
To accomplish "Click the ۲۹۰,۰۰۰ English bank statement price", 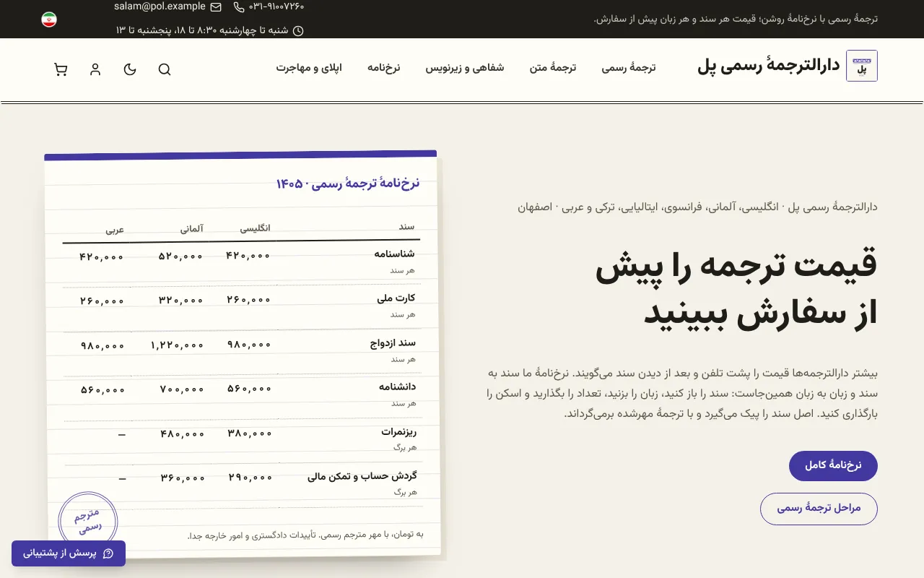I will tap(251, 478).
